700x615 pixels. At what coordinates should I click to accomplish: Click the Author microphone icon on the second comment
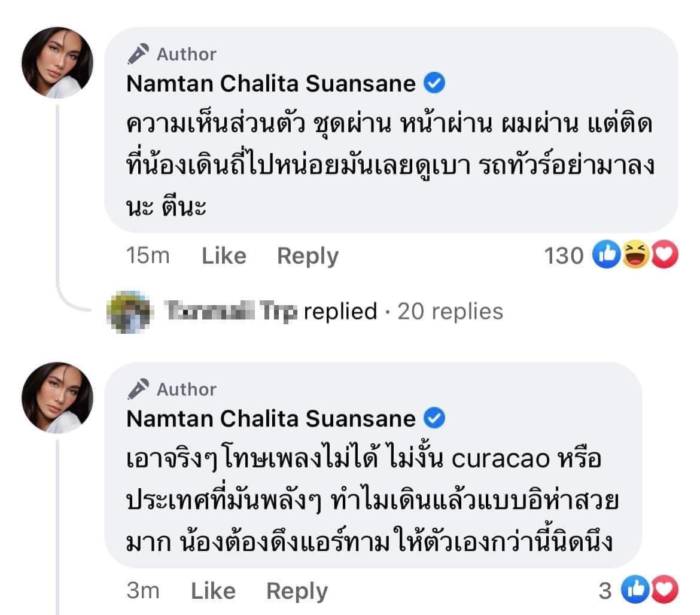pos(138,389)
